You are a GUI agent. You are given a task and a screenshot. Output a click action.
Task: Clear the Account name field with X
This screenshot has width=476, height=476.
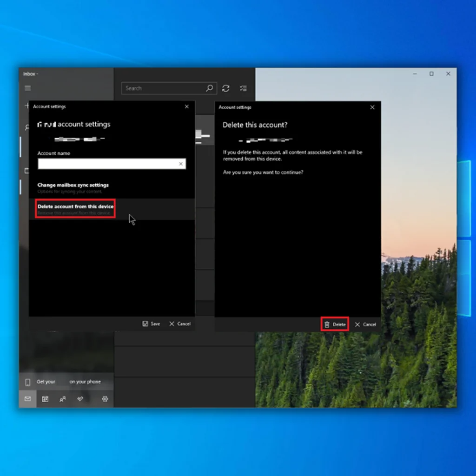click(x=181, y=164)
